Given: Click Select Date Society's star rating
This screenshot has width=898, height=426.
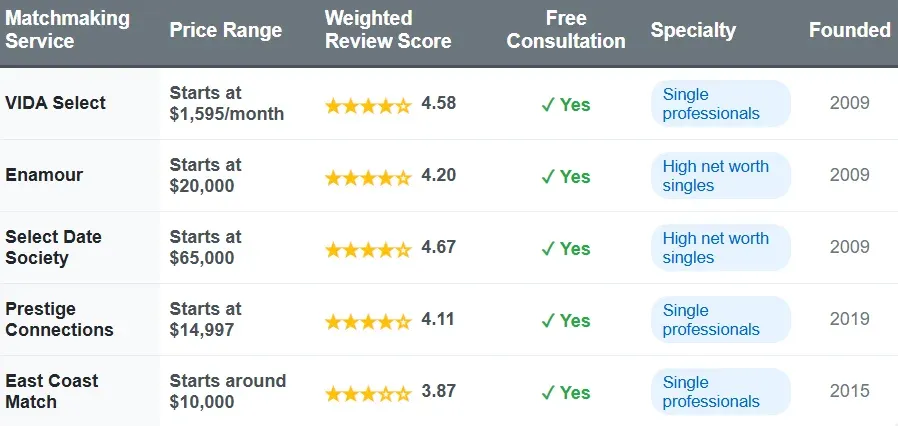Looking at the screenshot, I should (368, 249).
